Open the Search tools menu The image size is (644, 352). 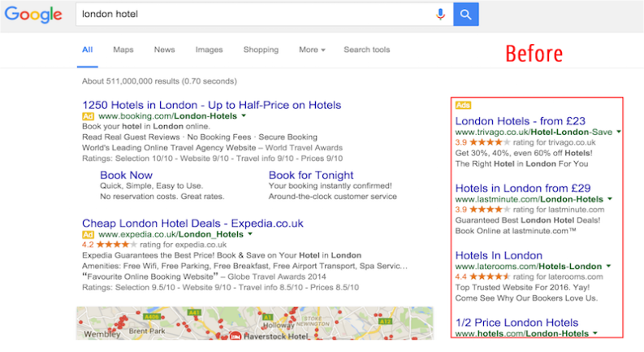(x=366, y=50)
